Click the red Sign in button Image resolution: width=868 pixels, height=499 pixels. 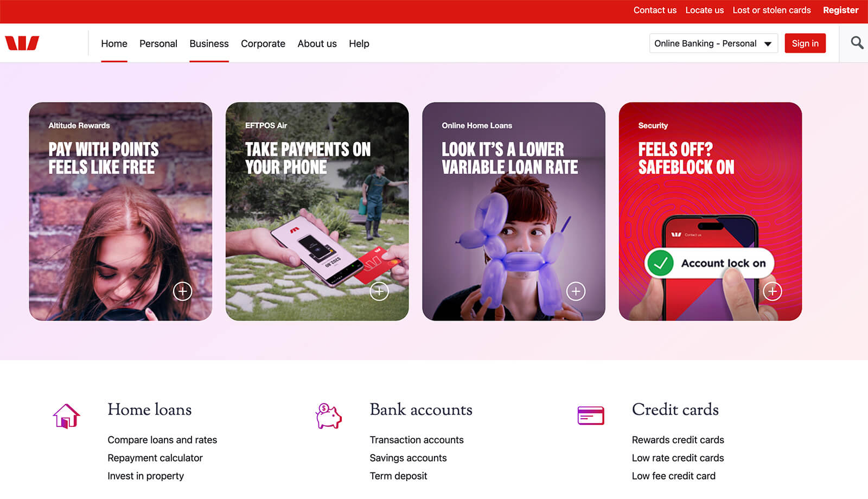click(x=805, y=43)
